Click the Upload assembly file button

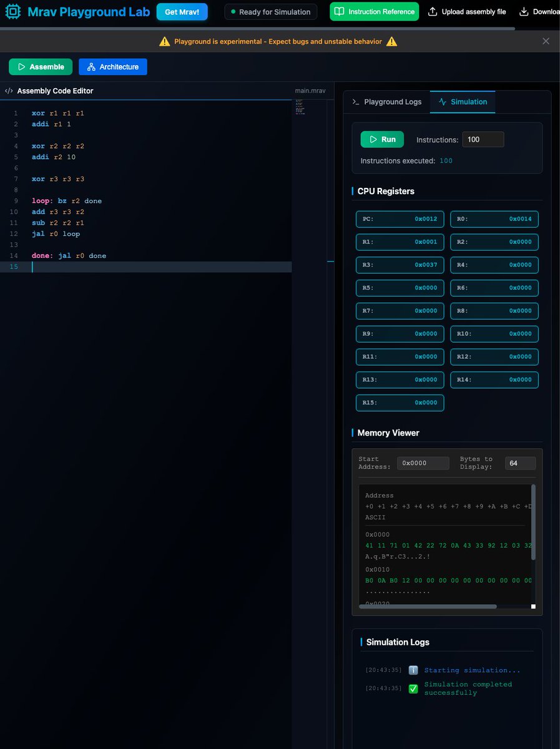[x=467, y=12]
